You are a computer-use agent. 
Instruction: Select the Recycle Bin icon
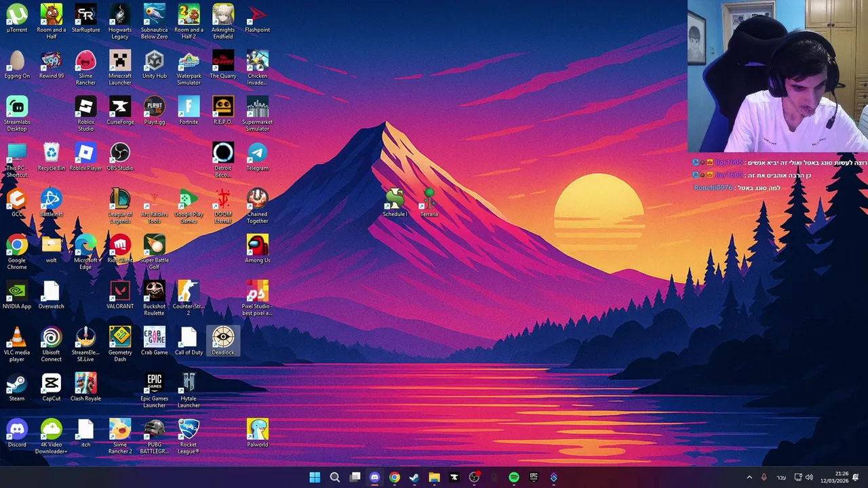(x=52, y=157)
